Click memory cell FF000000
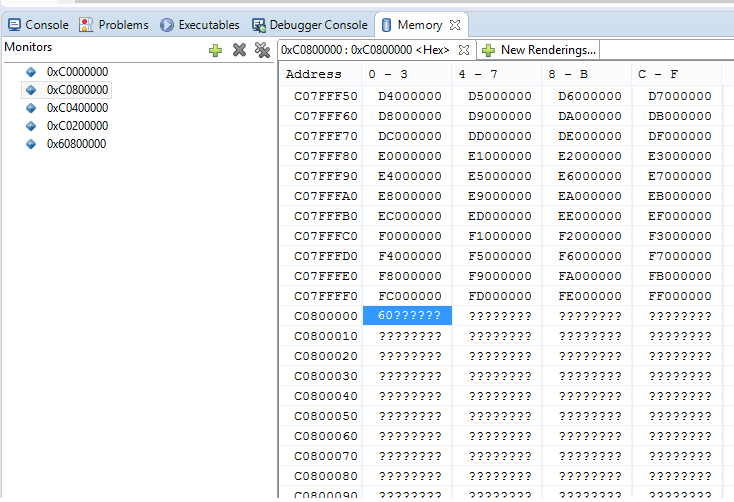This screenshot has width=734, height=502. [x=679, y=296]
